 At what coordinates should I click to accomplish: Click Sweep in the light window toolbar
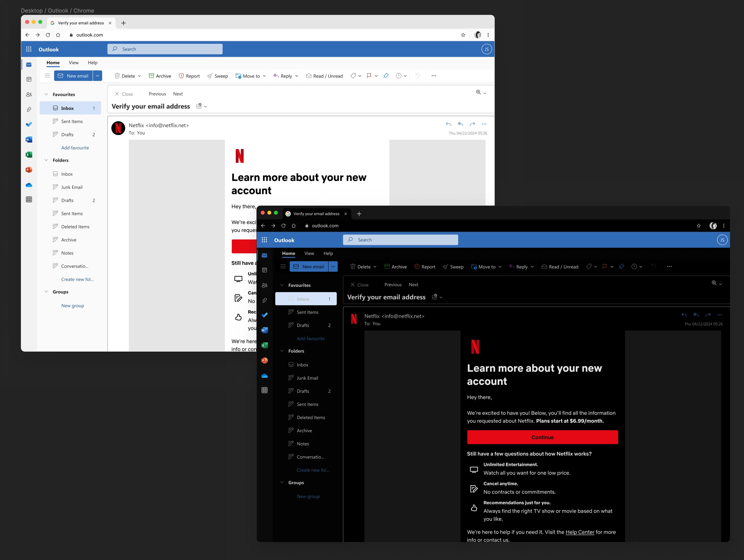click(x=218, y=76)
